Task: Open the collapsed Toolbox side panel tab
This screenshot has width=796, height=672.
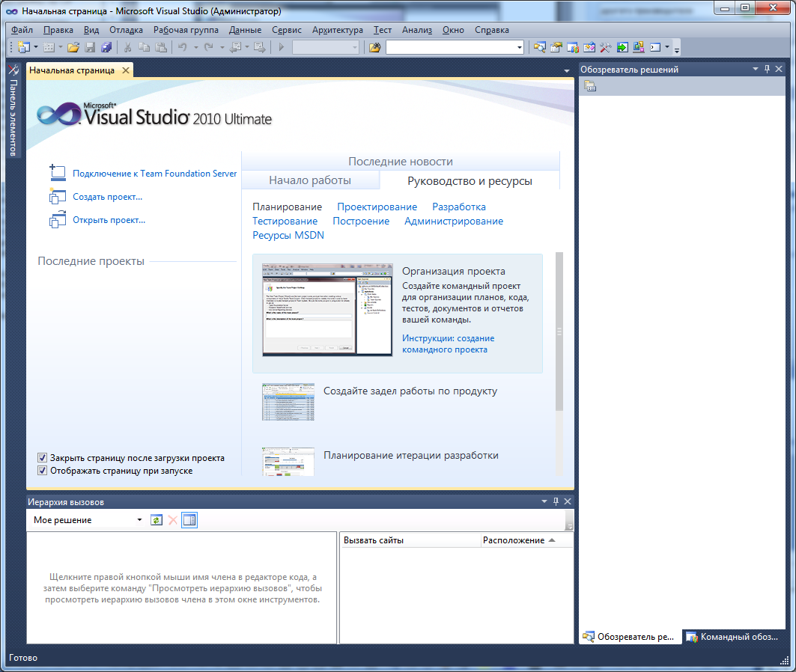Action: pos(13,111)
